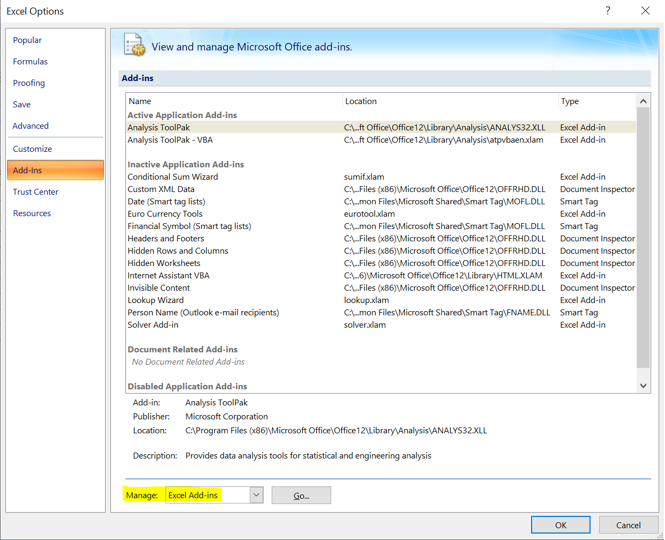Select the Invisible Content row
665x540 pixels.
coord(381,288)
